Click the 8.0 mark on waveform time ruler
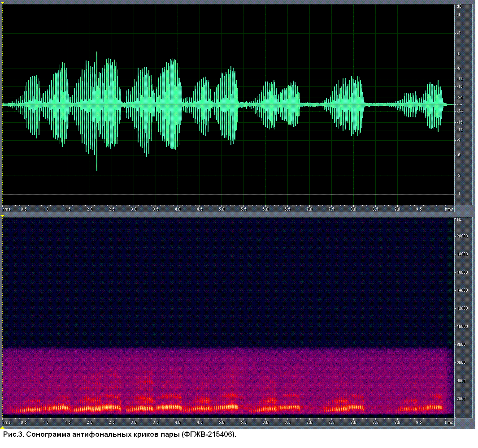Viewport: 478px width, 448px height. click(x=353, y=209)
